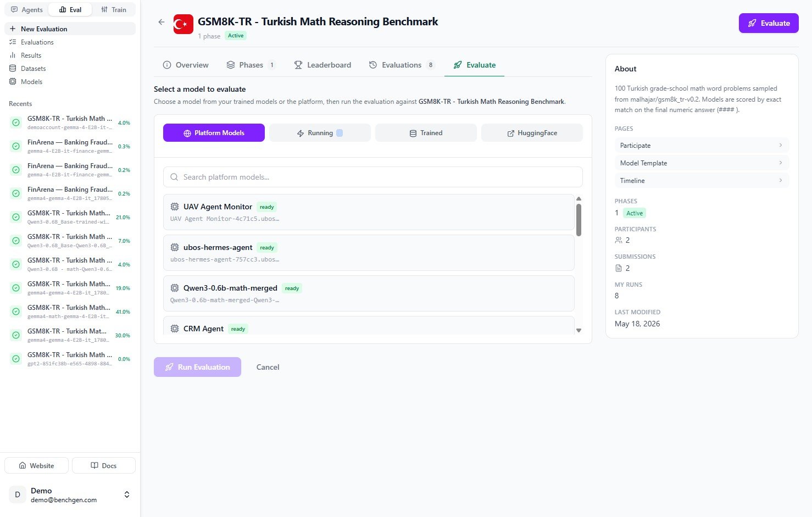Open recent GSM8K-TR run scoring 7.0%
Image resolution: width=812 pixels, height=517 pixels.
[70, 241]
